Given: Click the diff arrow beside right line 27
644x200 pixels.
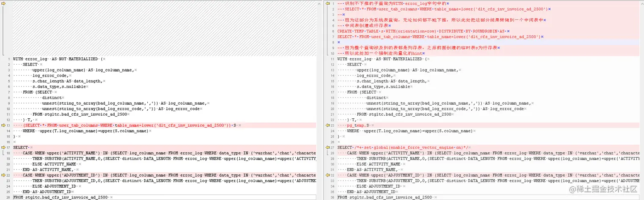Looking at the screenshot, I should 328,148.
